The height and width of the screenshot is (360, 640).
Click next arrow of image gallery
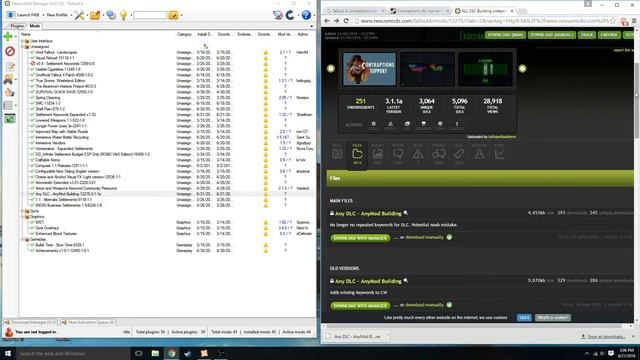[x=522, y=69]
